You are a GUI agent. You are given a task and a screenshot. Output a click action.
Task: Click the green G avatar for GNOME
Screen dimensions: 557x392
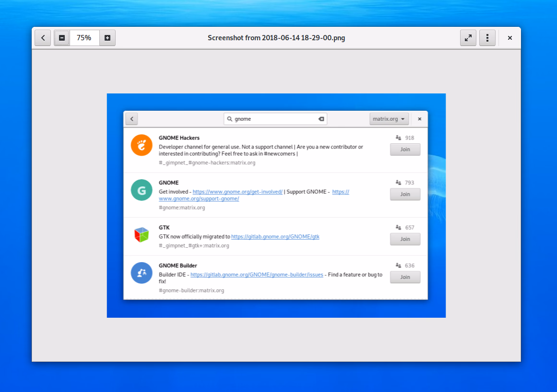pos(142,190)
